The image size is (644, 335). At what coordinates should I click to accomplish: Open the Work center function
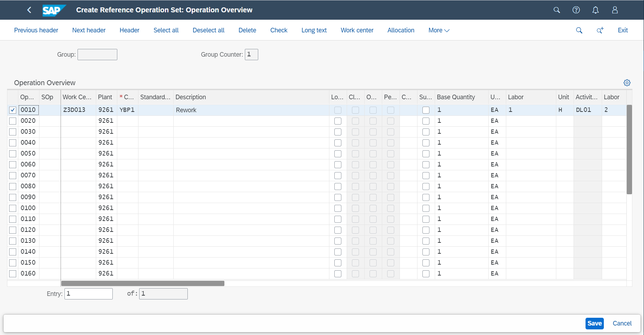(357, 30)
